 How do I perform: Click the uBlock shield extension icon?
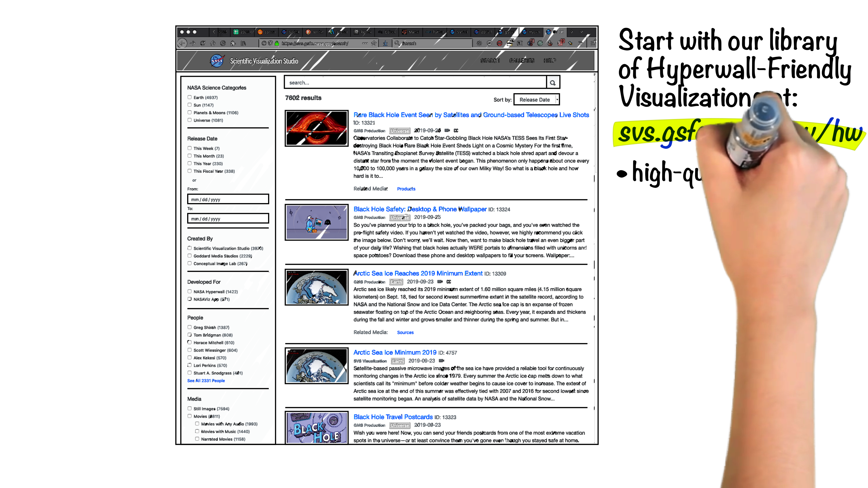tap(489, 43)
